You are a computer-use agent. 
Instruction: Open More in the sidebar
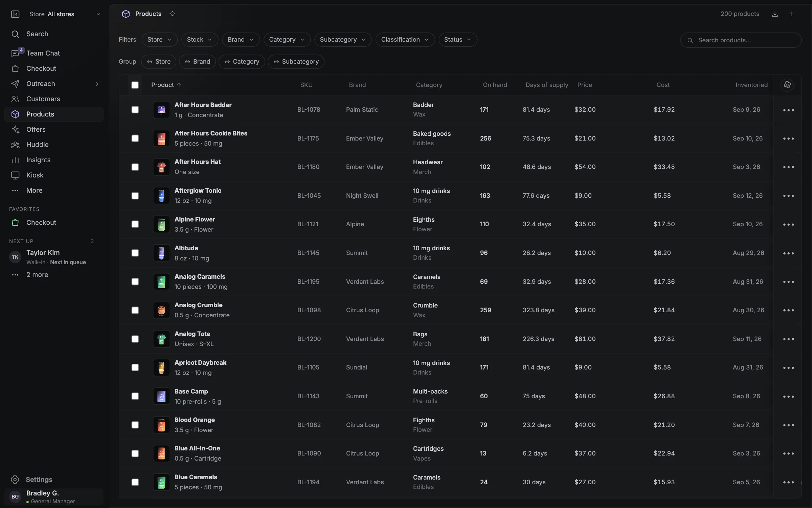[54, 190]
